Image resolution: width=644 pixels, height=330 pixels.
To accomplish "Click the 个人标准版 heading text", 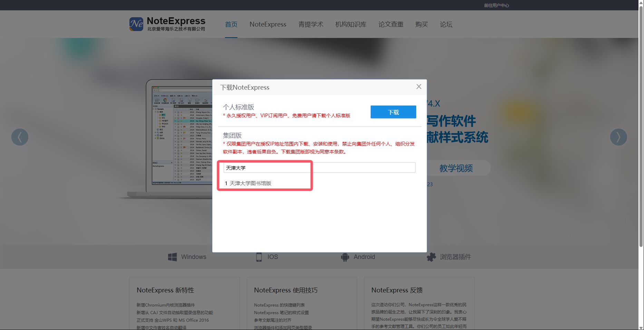I will [x=238, y=107].
